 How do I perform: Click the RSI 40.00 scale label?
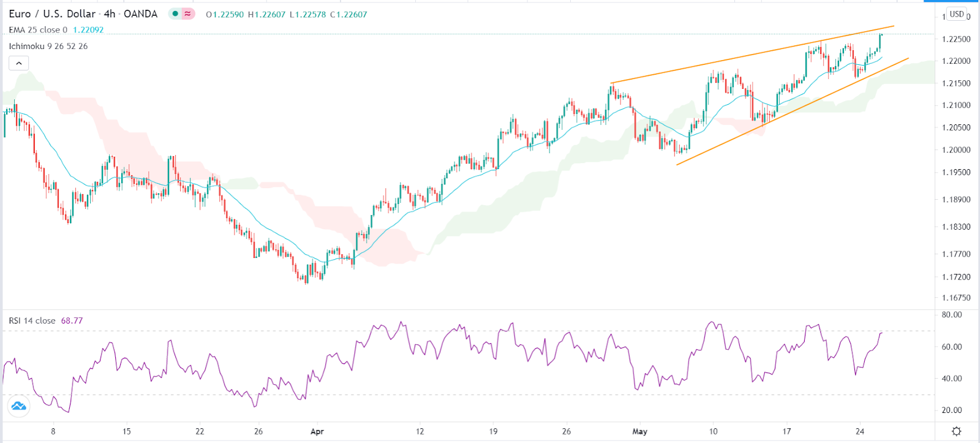pyautogui.click(x=952, y=379)
